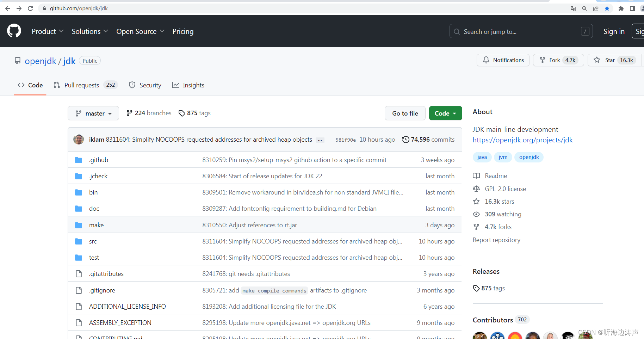
Task: Open the .gitignore file
Action: (x=102, y=290)
